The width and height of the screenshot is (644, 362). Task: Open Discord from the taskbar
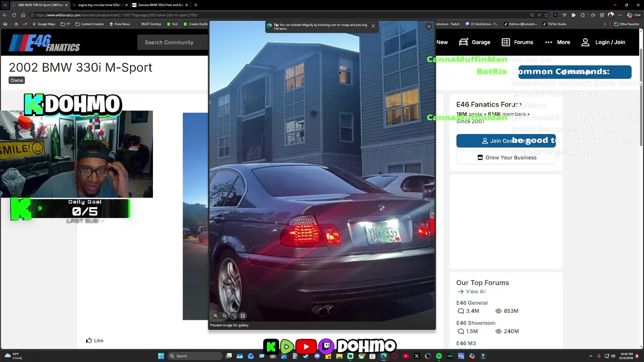(x=317, y=356)
